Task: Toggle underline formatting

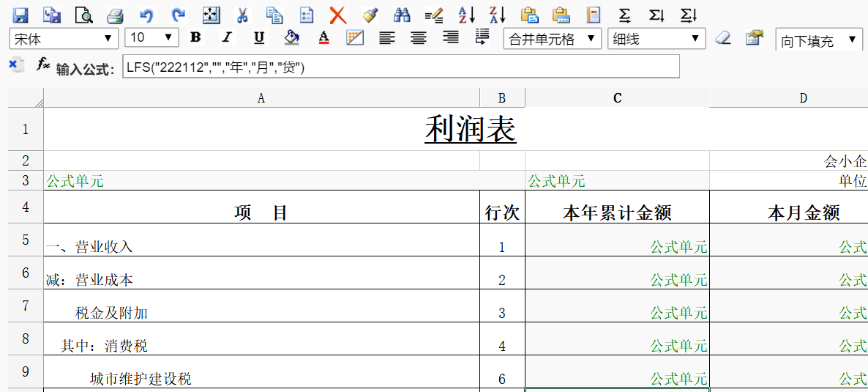Action: pos(258,37)
